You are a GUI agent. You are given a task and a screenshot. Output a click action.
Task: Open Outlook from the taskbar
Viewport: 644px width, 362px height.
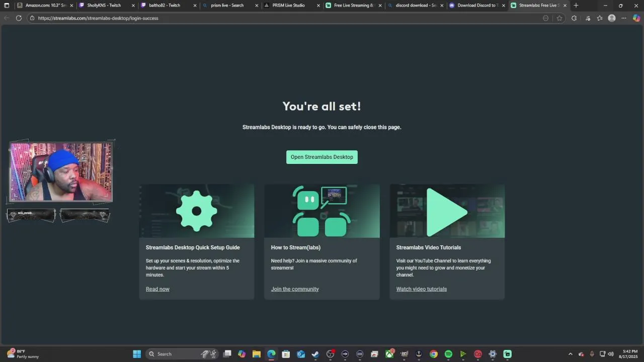coord(301,354)
